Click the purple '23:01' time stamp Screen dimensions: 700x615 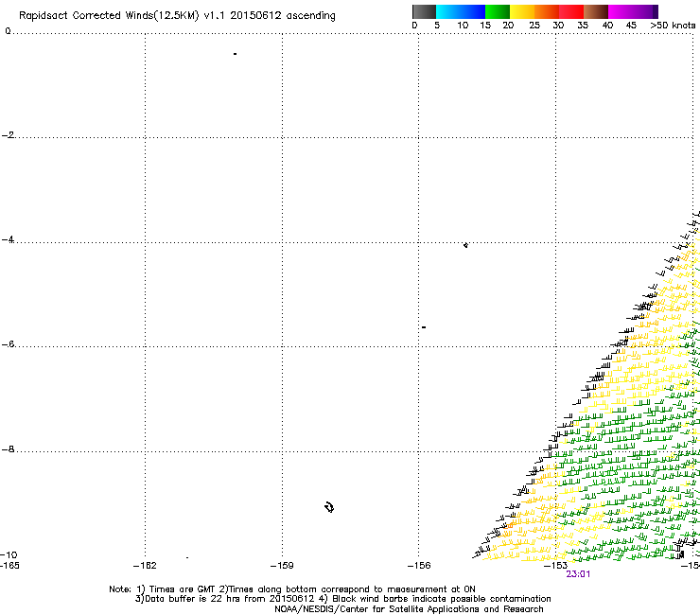[578, 574]
